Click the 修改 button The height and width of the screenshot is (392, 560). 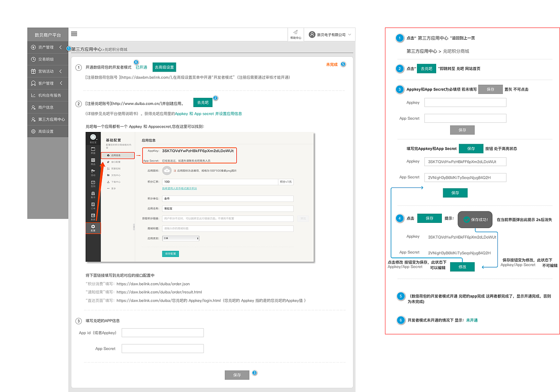pyautogui.click(x=462, y=267)
